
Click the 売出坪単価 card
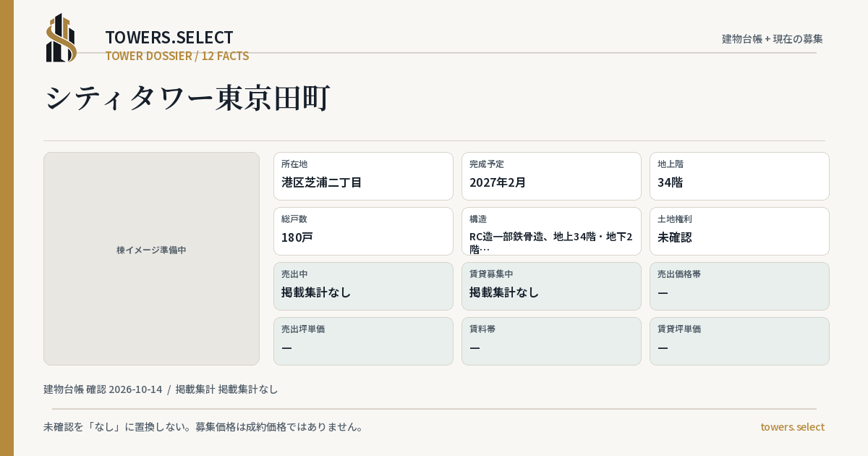click(363, 341)
